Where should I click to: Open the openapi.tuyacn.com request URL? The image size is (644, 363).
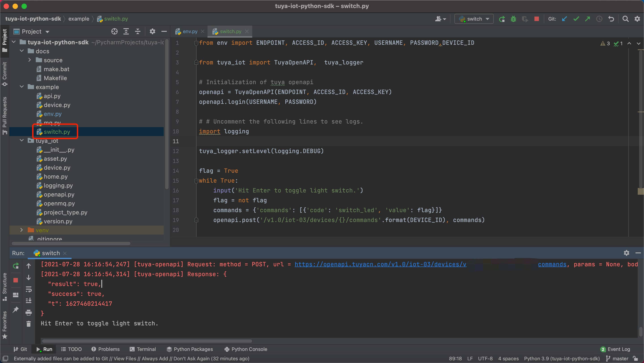pos(380,264)
